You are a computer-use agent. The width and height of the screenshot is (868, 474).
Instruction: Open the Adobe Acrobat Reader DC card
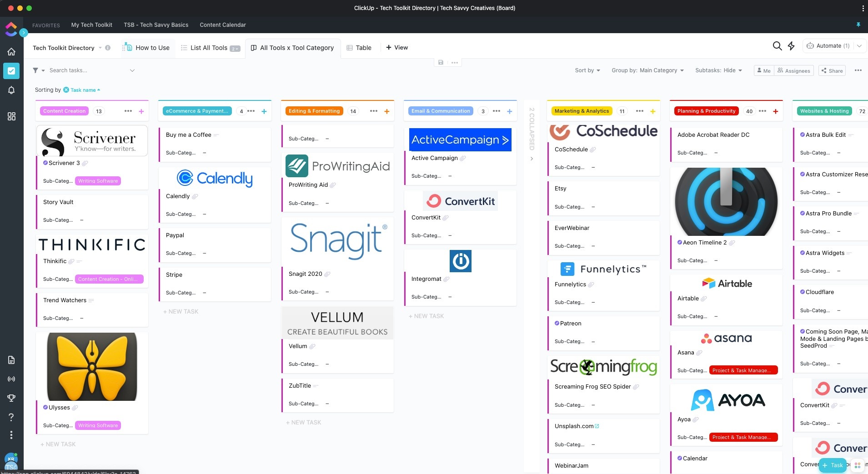click(x=727, y=144)
